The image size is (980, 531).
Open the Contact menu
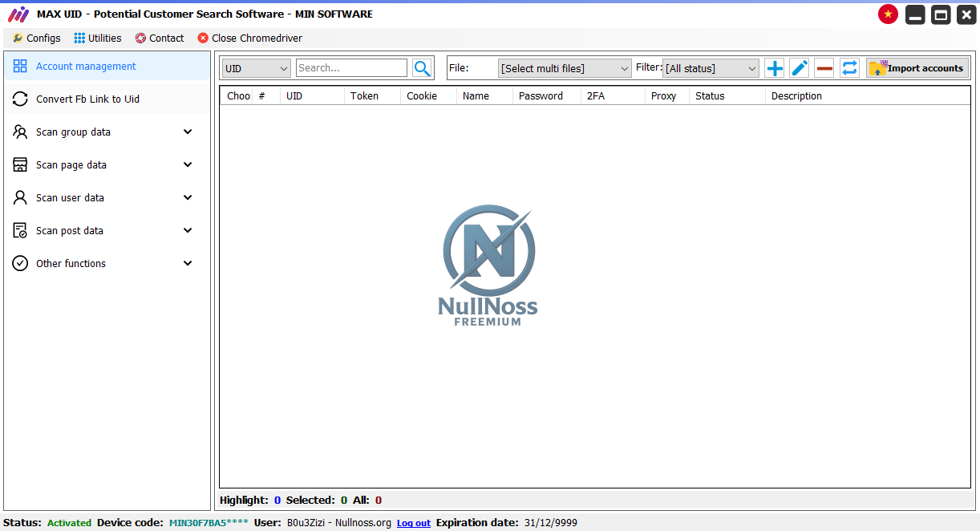[159, 38]
